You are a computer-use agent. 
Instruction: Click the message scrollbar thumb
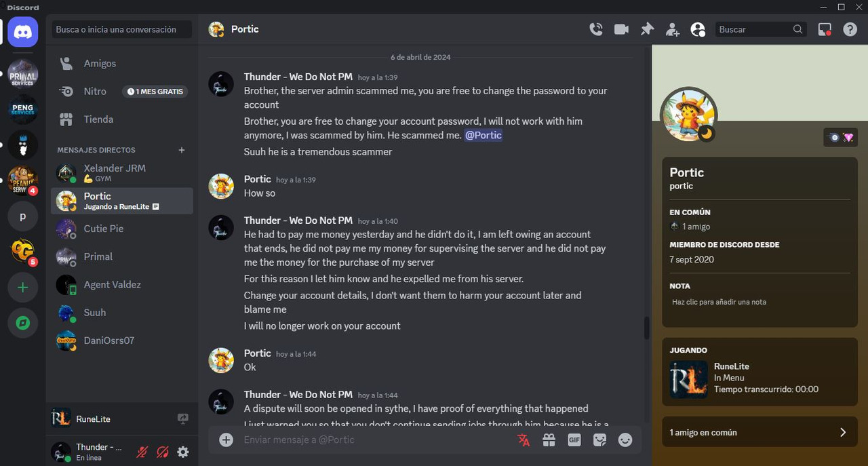[647, 329]
